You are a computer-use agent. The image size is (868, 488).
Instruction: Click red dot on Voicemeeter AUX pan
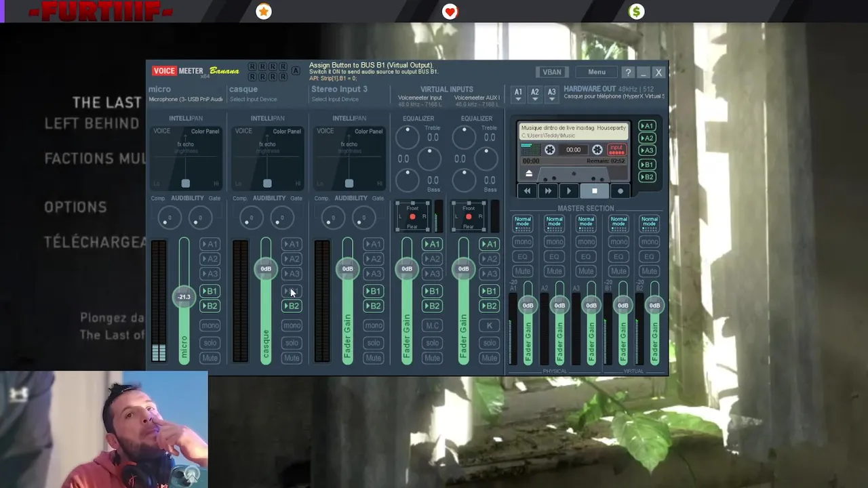coord(469,217)
